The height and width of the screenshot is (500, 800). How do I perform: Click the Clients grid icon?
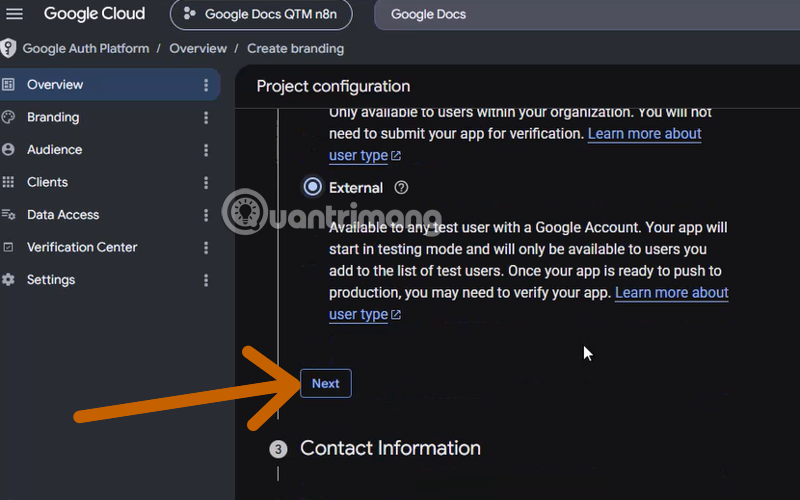tap(8, 182)
